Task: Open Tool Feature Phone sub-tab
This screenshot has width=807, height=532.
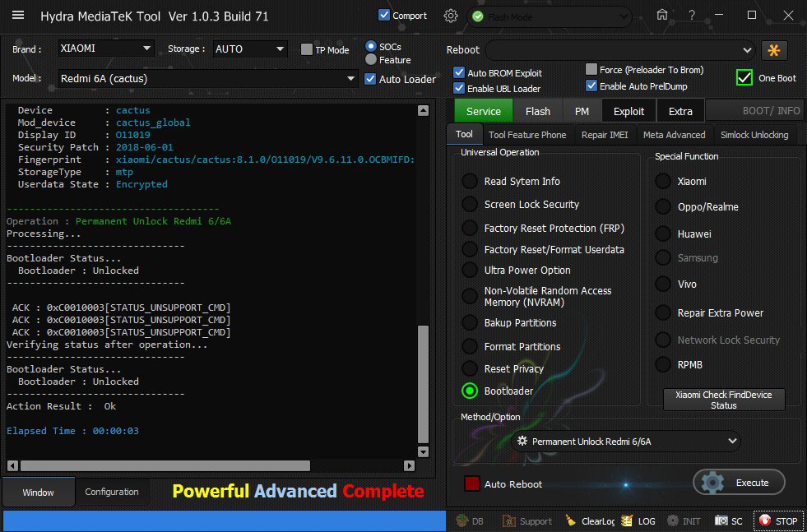Action: 527,134
